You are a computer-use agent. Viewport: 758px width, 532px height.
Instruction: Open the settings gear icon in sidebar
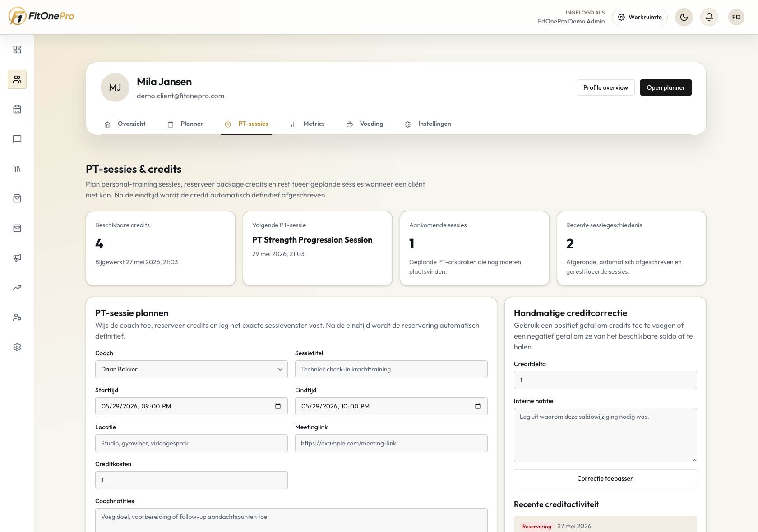(17, 347)
